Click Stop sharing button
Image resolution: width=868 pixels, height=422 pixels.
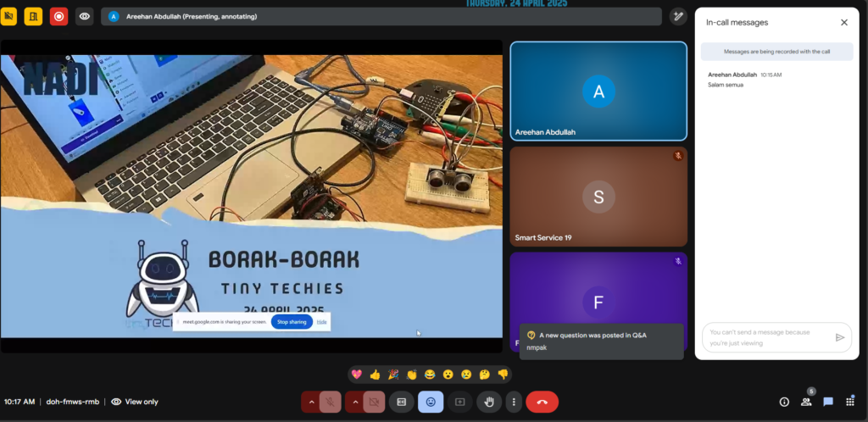coord(292,322)
